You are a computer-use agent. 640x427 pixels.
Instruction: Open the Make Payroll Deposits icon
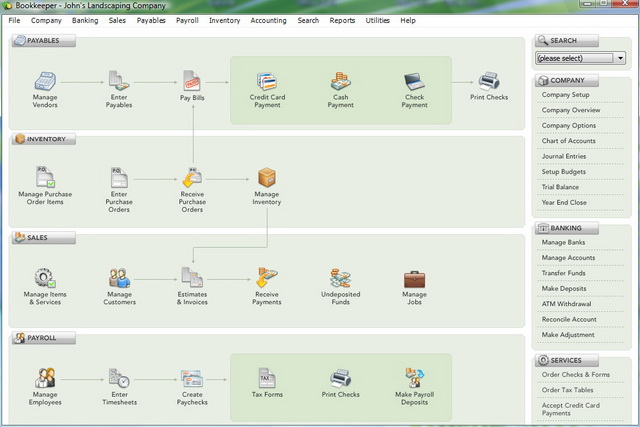[414, 379]
